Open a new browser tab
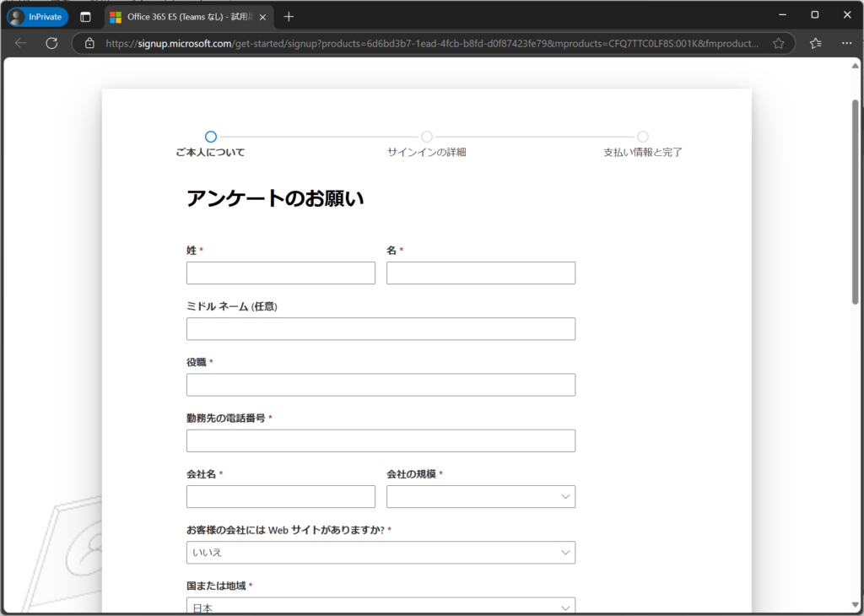 pyautogui.click(x=289, y=17)
